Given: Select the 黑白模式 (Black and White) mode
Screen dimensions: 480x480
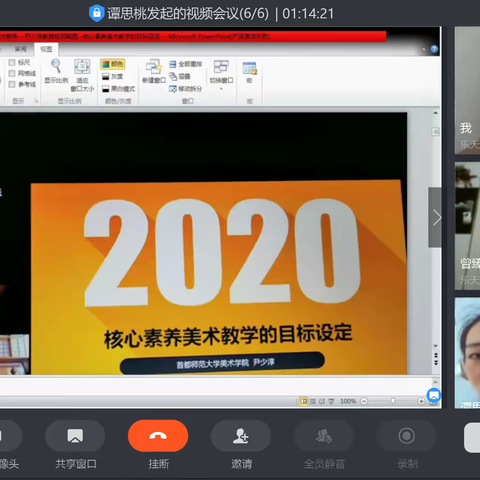Looking at the screenshot, I should pyautogui.click(x=118, y=89).
